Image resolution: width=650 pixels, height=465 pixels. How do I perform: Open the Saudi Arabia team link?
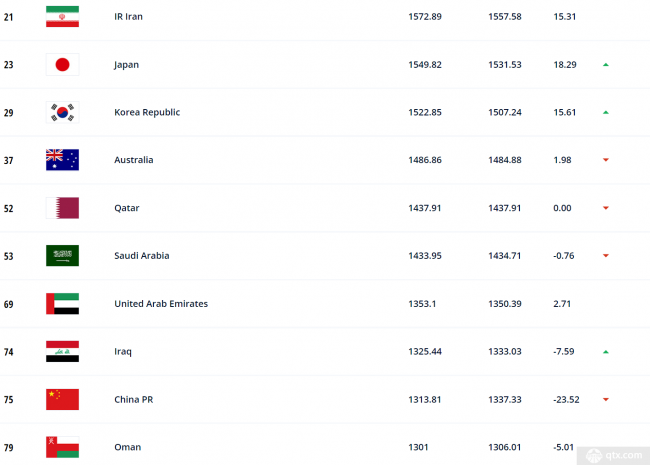tap(142, 256)
